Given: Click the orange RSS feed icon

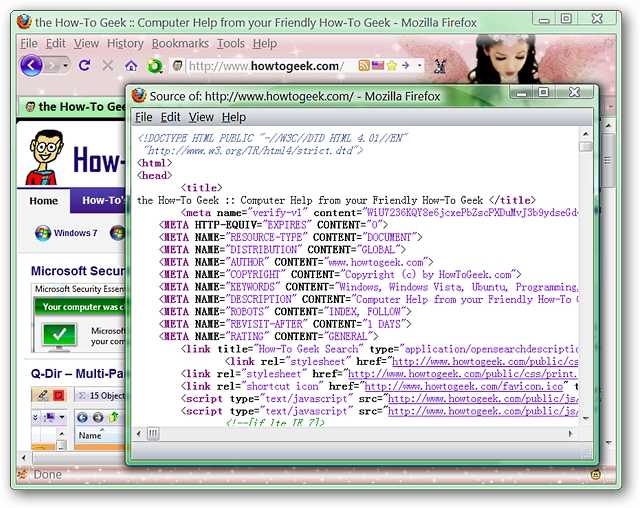Looking at the screenshot, I should [x=363, y=65].
